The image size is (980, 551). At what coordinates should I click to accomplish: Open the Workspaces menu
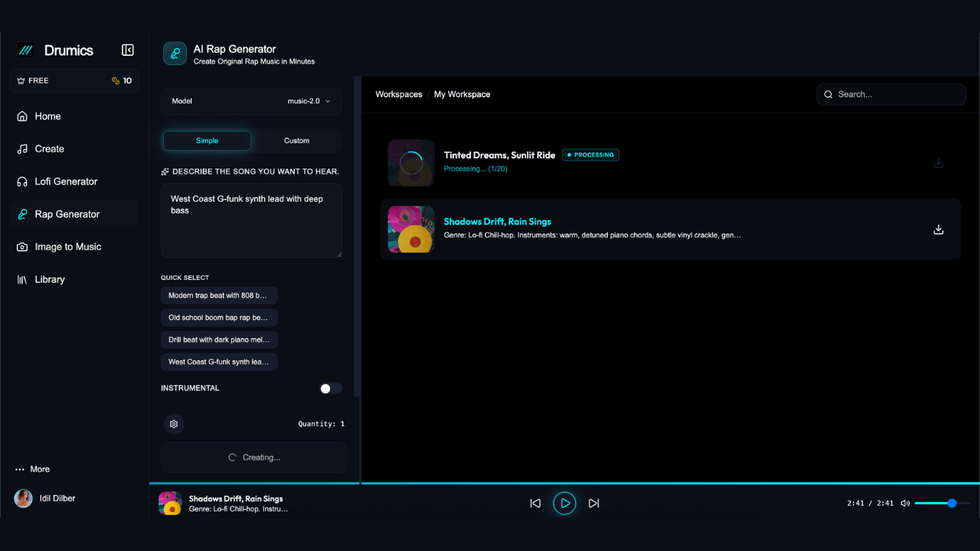[398, 94]
